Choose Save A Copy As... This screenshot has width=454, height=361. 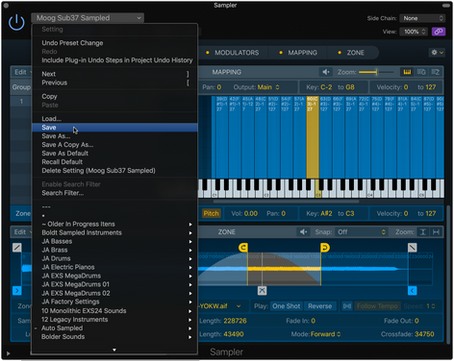pos(115,145)
